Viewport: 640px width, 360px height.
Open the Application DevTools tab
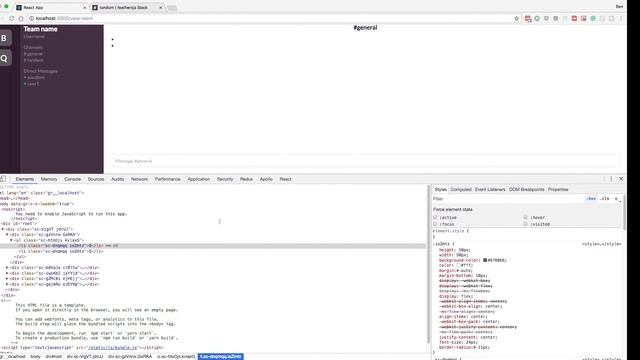coord(199,179)
